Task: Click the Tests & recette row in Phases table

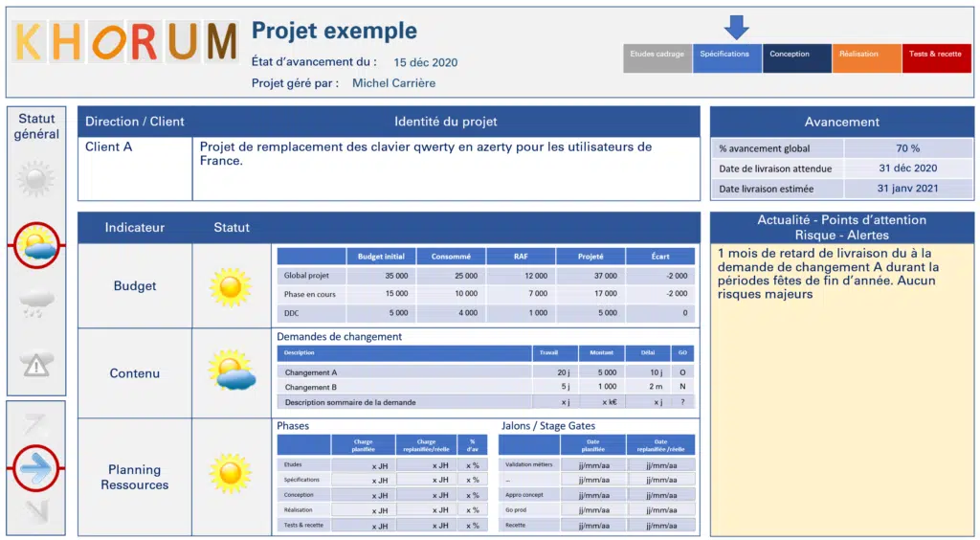Action: 383,525
